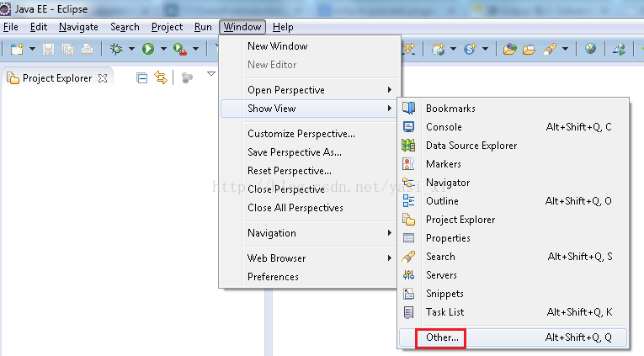The image size is (644, 356).
Task: Open the File menu
Action: (11, 27)
